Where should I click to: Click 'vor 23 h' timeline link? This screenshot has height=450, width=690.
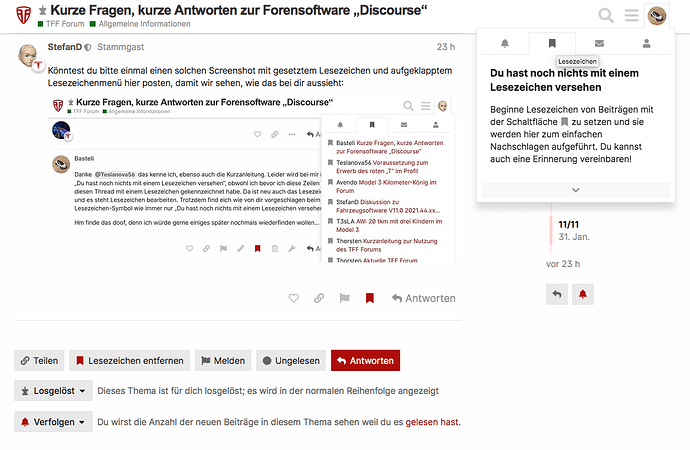pos(563,264)
